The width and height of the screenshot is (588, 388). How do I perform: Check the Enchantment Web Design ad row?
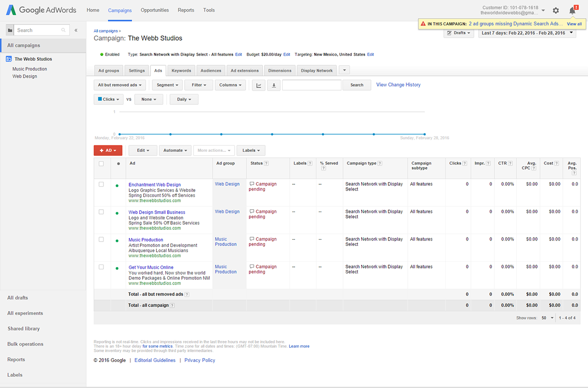pyautogui.click(x=101, y=185)
